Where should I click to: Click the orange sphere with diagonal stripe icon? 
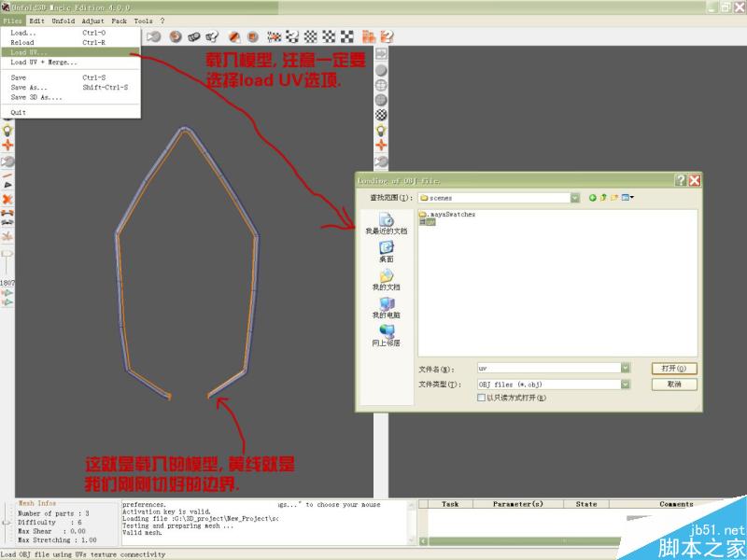pyautogui.click(x=234, y=36)
